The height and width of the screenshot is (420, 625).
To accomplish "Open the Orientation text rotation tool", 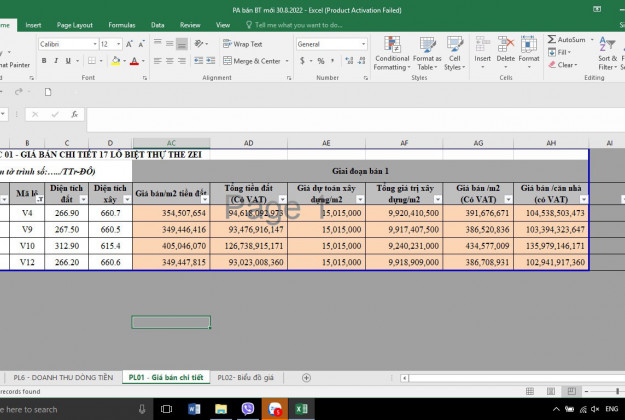I will point(199,43).
